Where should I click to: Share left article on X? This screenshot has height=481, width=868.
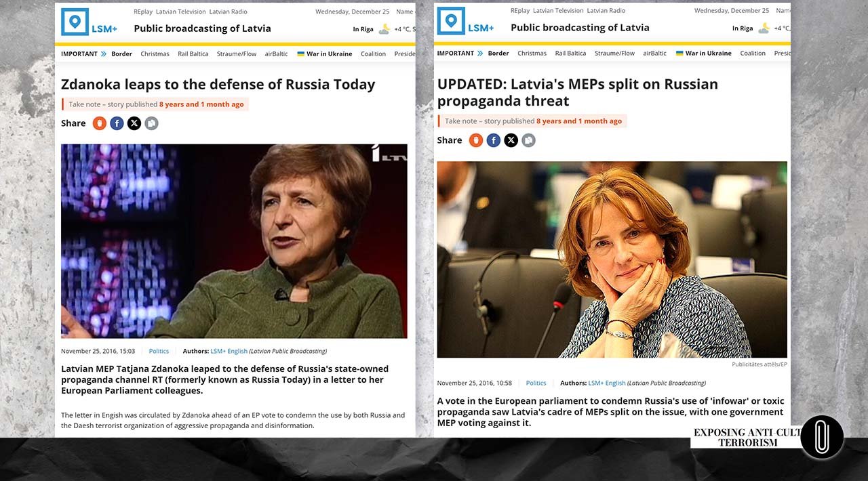(x=134, y=123)
